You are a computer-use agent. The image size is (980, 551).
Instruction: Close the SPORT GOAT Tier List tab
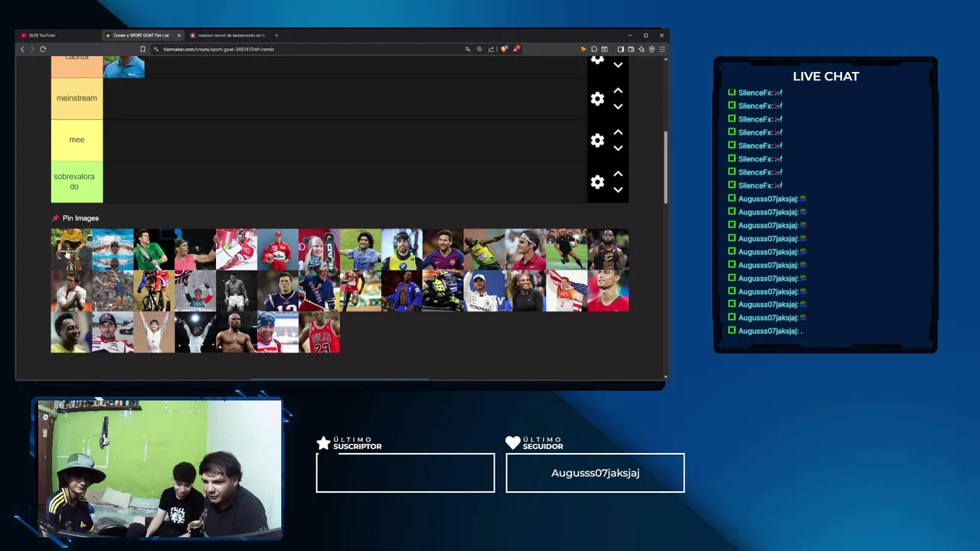(179, 35)
